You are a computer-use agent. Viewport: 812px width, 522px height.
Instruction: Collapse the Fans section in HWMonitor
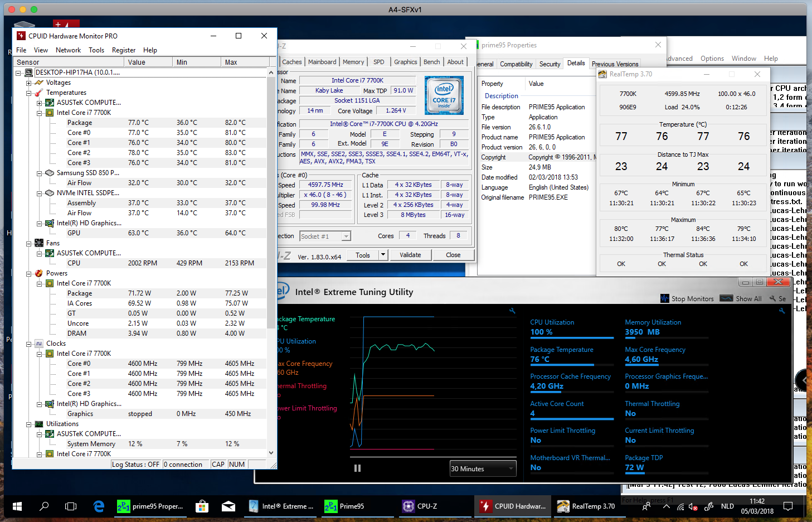click(x=29, y=243)
